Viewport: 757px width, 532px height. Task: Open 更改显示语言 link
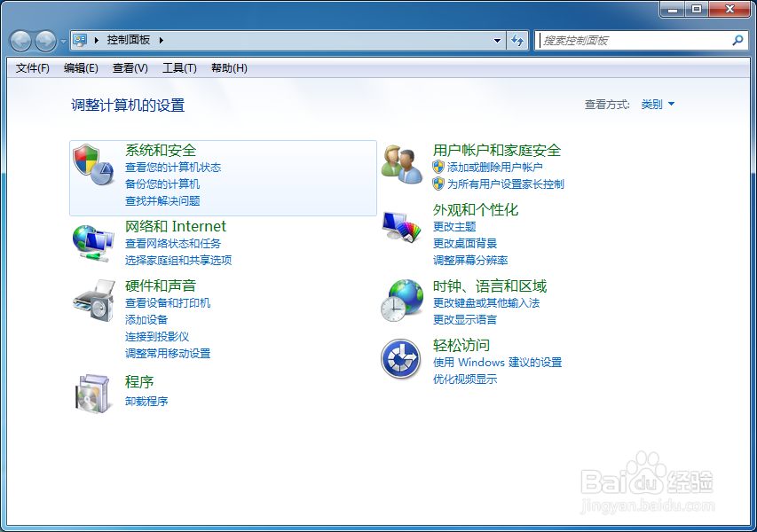coord(465,319)
